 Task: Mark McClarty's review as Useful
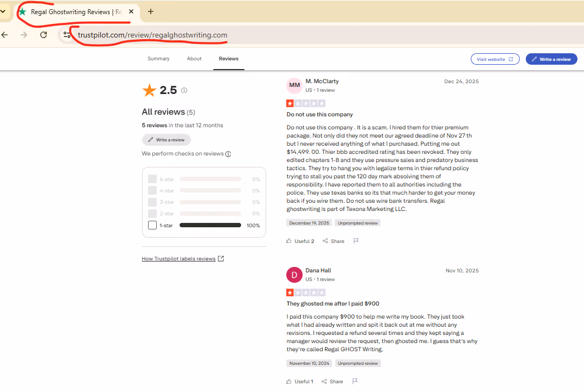click(300, 241)
